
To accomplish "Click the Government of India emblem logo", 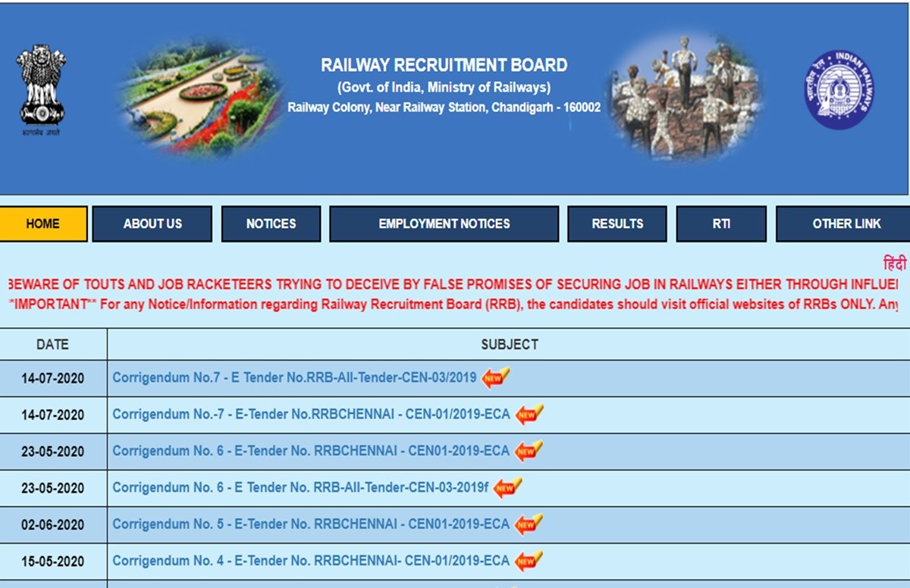I will coord(42,87).
